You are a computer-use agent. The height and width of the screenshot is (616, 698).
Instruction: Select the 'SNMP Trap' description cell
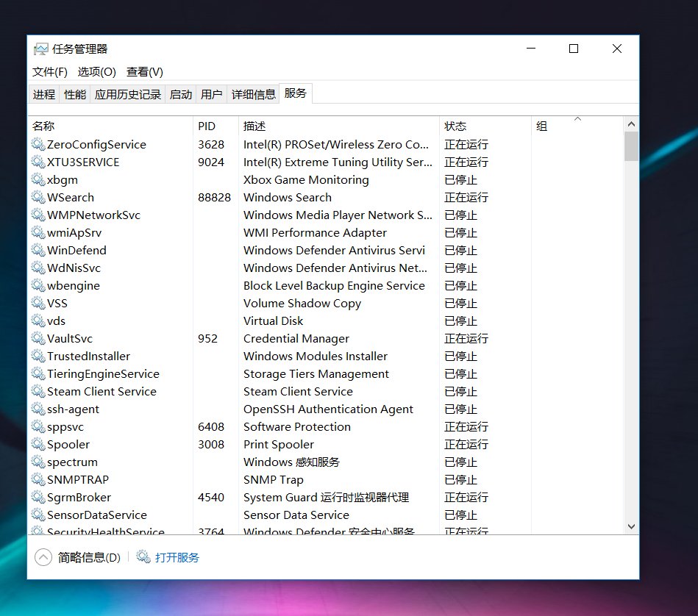pyautogui.click(x=274, y=479)
